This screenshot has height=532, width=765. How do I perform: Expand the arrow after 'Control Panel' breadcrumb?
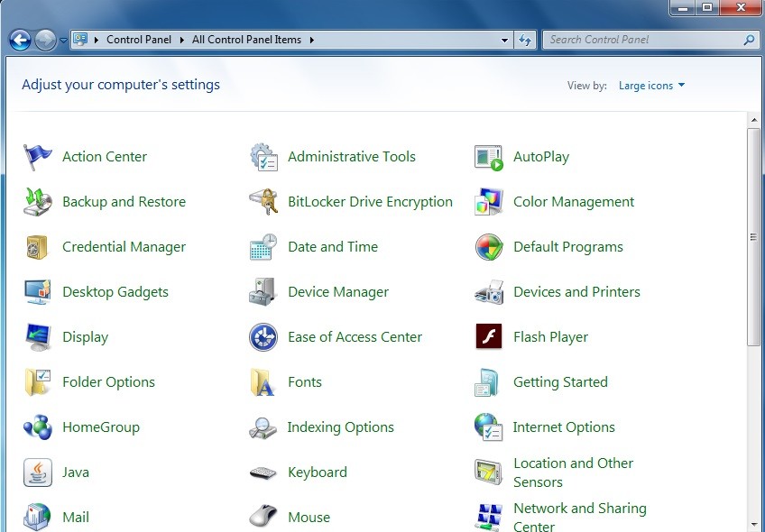[181, 40]
